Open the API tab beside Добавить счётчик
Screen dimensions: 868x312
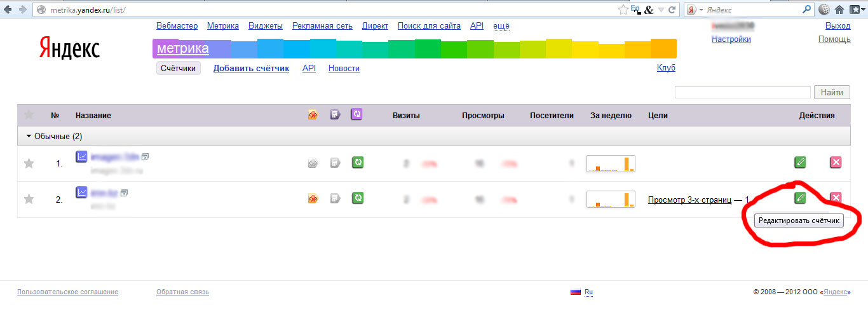309,68
